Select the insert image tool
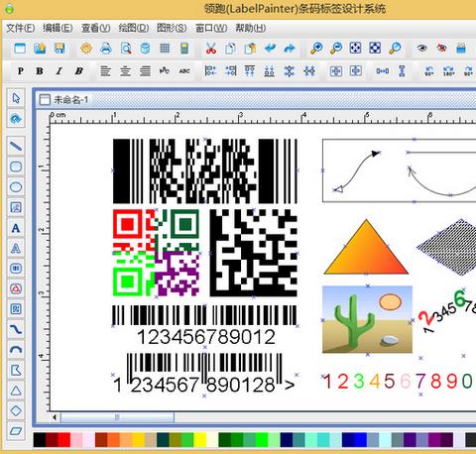 (16, 207)
